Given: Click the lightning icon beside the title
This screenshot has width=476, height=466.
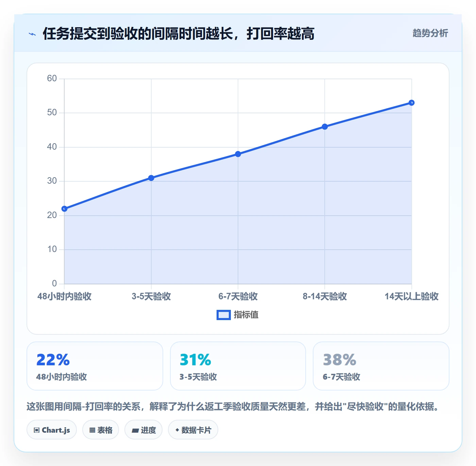Looking at the screenshot, I should (x=32, y=34).
